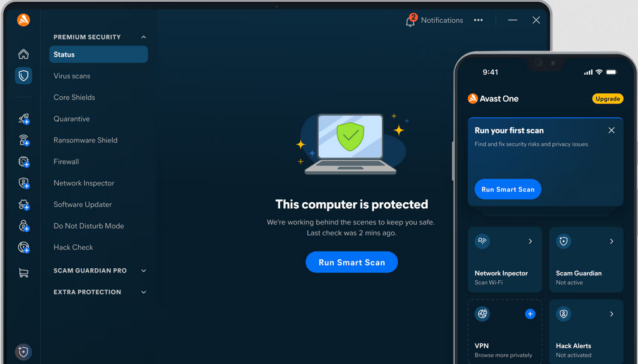This screenshot has height=364, width=638.
Task: Tap the Scam Guardian shield icon on the phone
Action: (x=564, y=241)
